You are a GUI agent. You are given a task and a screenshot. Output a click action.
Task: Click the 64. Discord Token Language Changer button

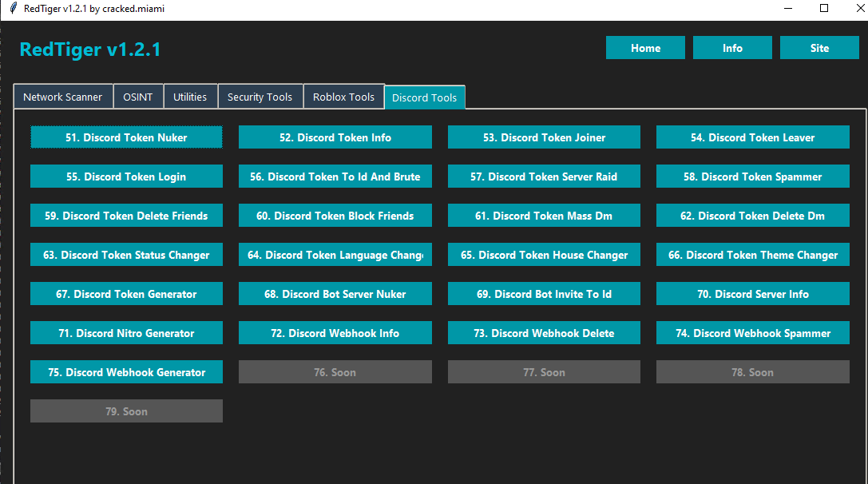tap(335, 255)
